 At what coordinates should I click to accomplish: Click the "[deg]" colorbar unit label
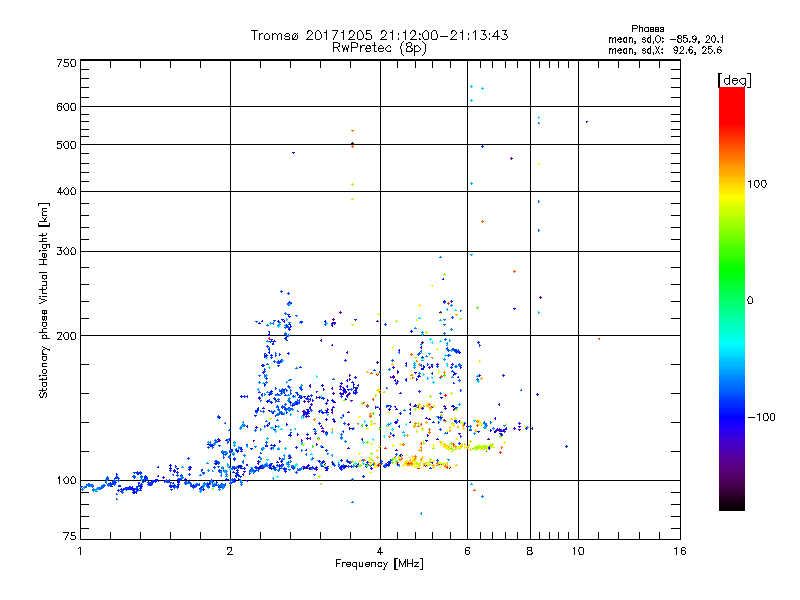pos(734,80)
